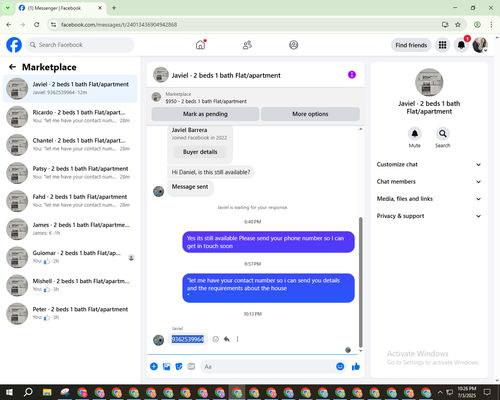Open Javiel conversation in list

[70, 89]
